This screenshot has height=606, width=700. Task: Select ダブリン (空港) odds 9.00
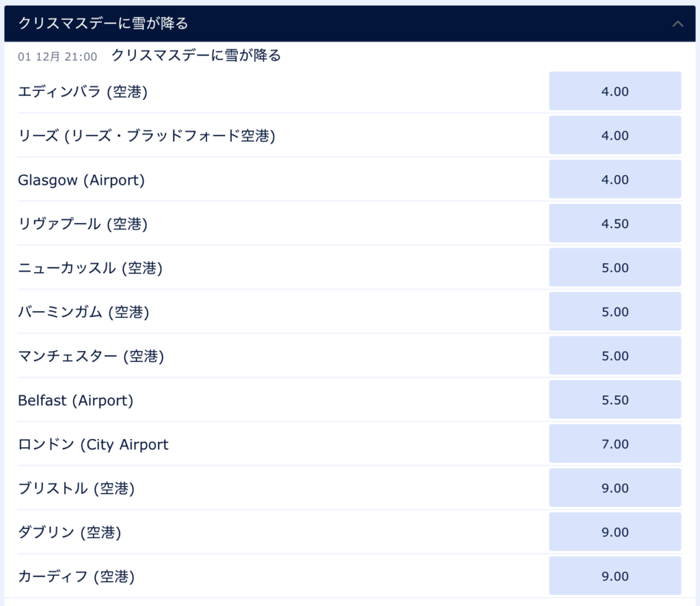pyautogui.click(x=615, y=532)
